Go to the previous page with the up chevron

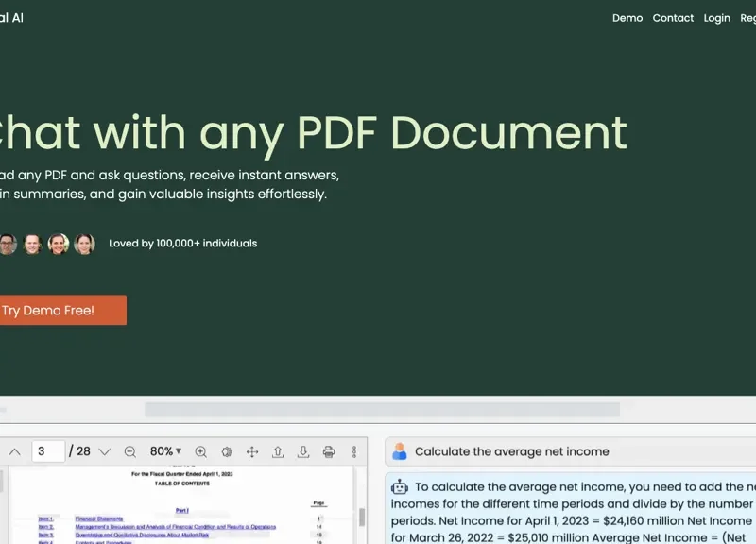pyautogui.click(x=15, y=451)
